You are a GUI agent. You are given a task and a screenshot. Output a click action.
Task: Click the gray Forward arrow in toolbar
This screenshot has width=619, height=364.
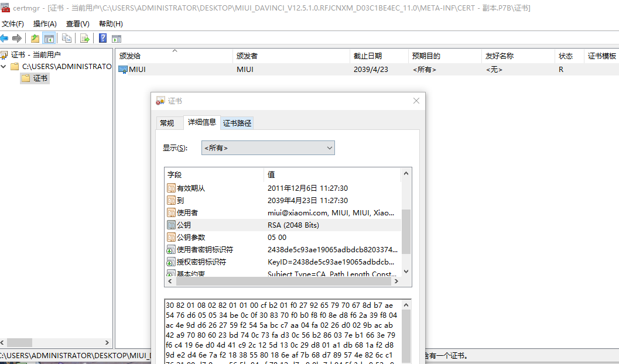point(17,38)
